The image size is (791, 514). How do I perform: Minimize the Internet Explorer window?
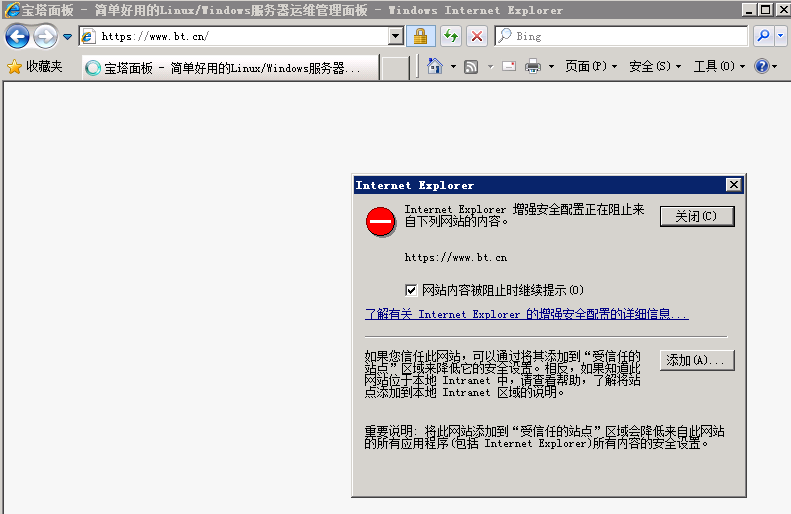tap(749, 10)
